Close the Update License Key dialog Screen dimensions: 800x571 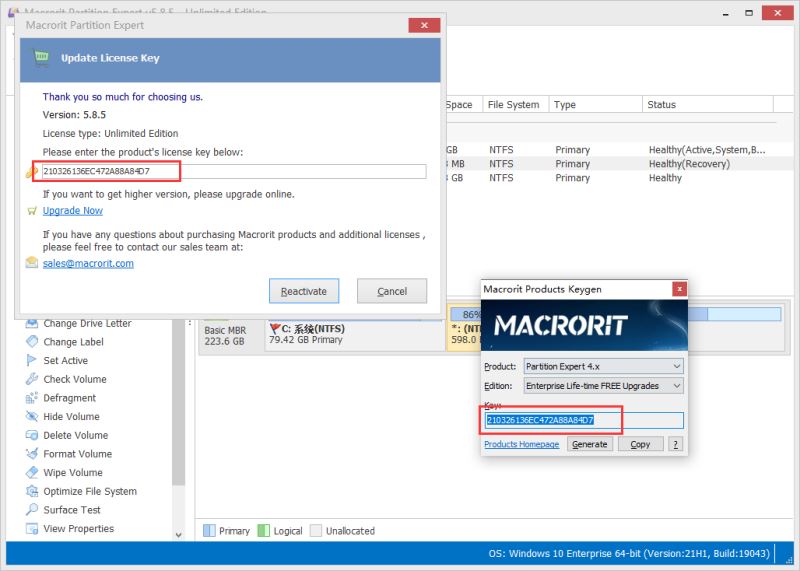[424, 25]
